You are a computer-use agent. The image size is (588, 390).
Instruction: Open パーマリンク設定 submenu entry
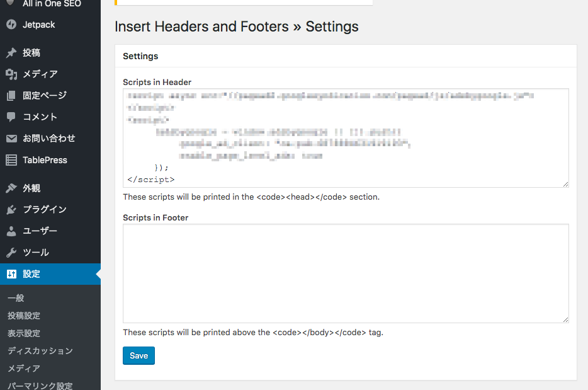click(40, 386)
